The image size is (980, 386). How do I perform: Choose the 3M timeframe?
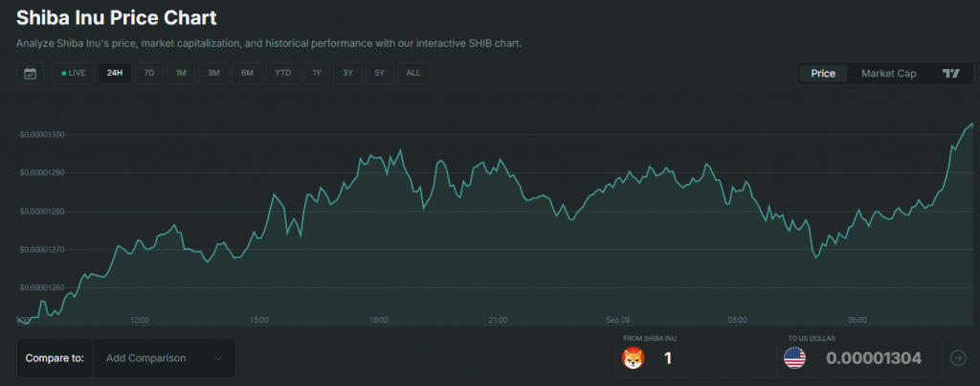tap(213, 73)
